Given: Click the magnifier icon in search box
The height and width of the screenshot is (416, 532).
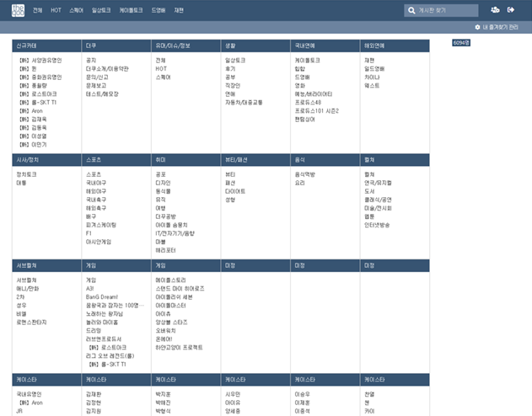Looking at the screenshot, I should point(410,10).
